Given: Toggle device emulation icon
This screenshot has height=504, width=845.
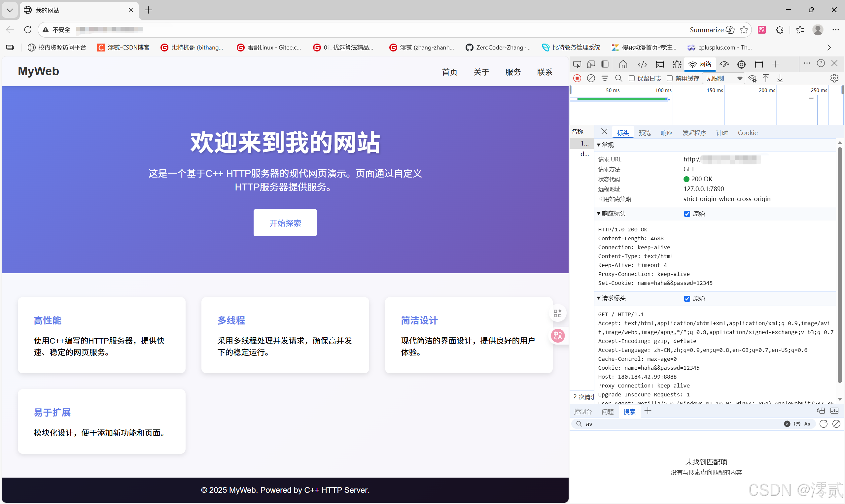Looking at the screenshot, I should [591, 64].
